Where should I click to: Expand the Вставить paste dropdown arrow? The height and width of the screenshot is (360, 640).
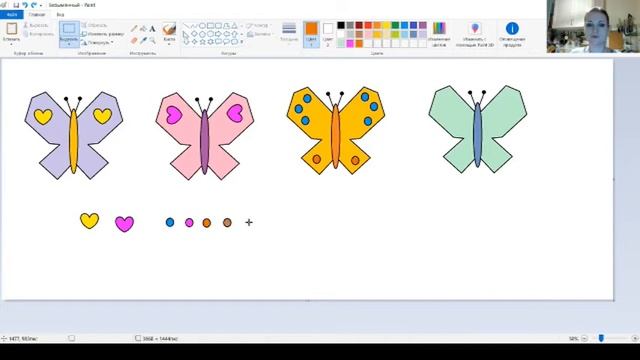click(11, 44)
